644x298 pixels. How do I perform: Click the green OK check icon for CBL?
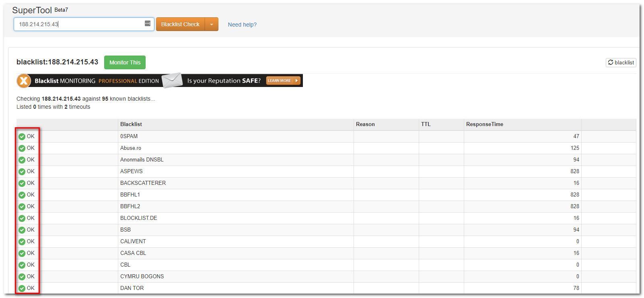tap(22, 265)
